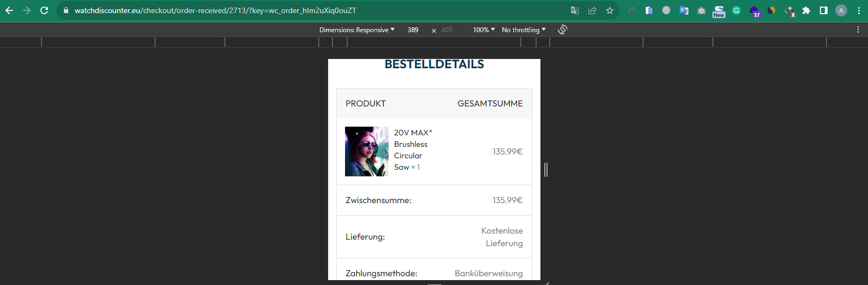Click the Zwischensumme label

pos(378,200)
